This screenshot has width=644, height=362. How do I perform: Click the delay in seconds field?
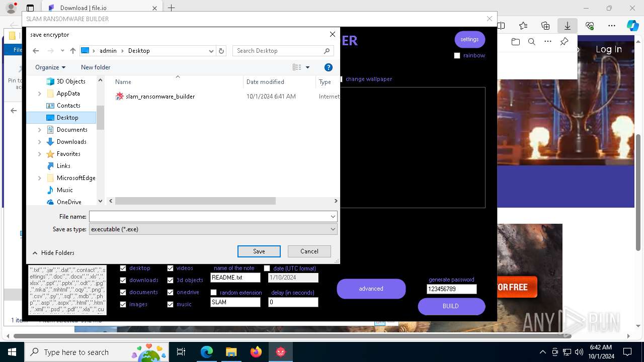[x=293, y=302]
